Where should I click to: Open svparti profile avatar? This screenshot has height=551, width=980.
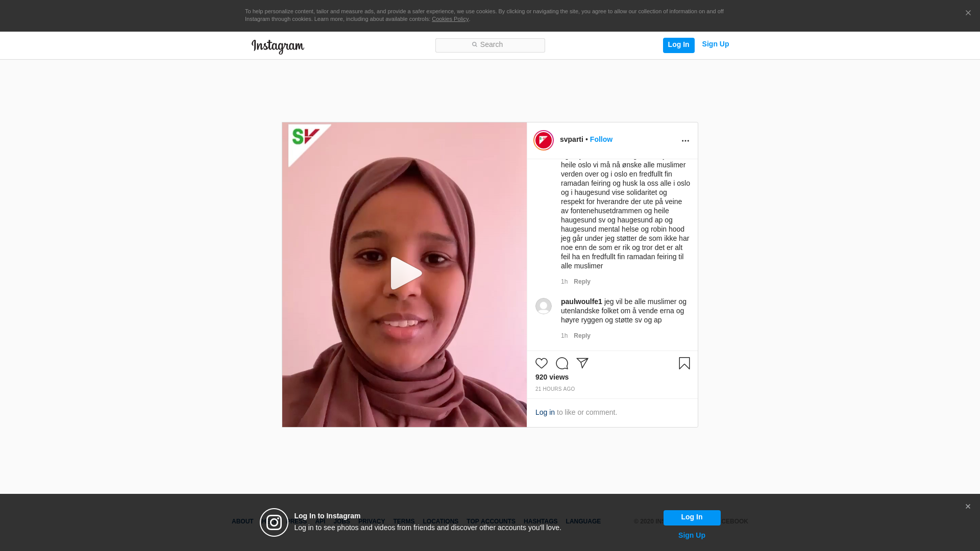pyautogui.click(x=544, y=140)
